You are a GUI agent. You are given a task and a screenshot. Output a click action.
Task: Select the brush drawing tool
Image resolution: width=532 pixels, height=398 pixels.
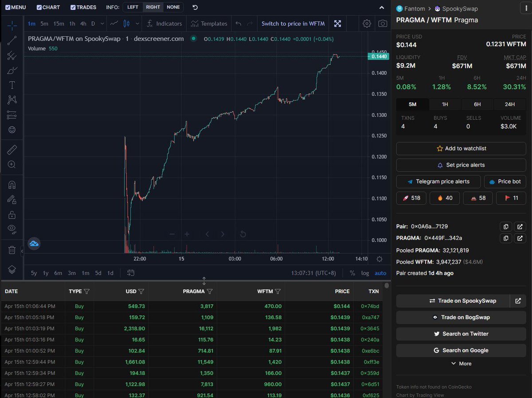pyautogui.click(x=12, y=70)
